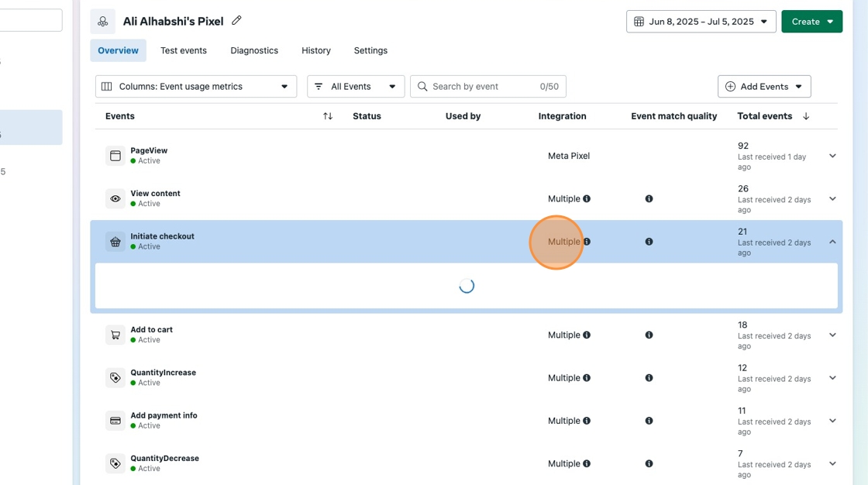
Task: Click the Add Events button
Action: [764, 87]
